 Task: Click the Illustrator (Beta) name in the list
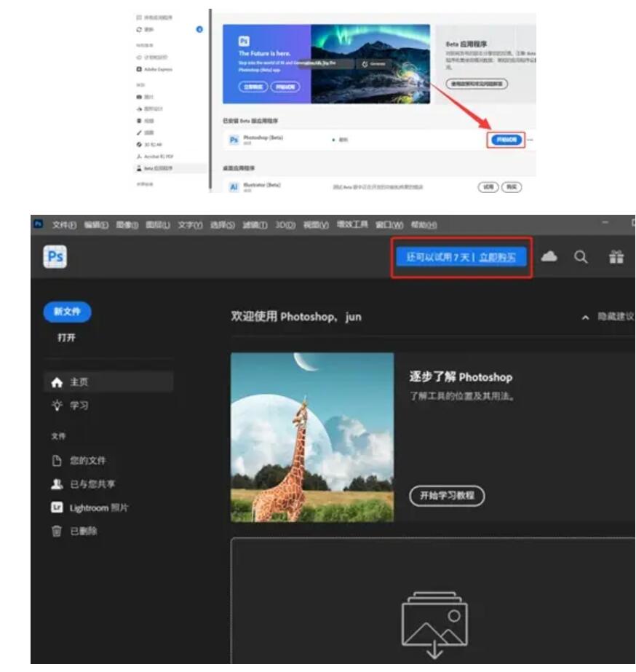262,185
